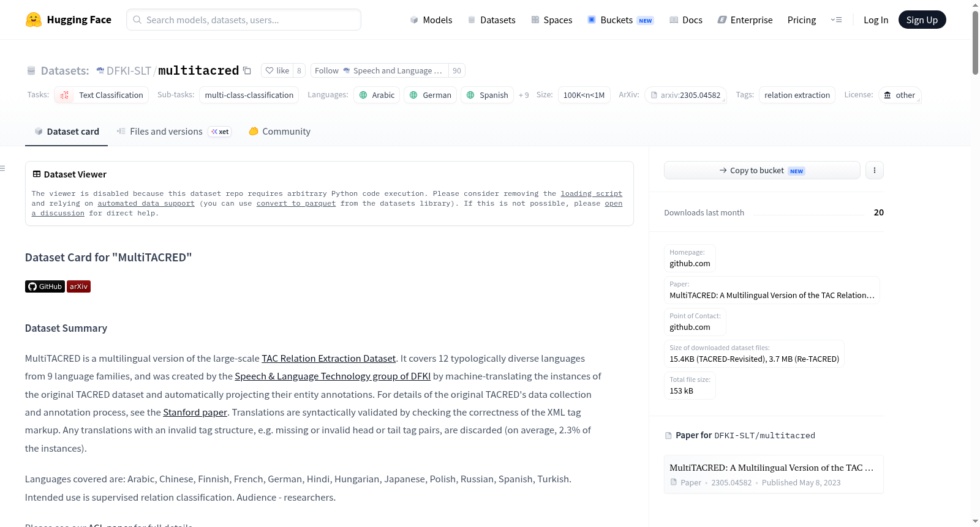This screenshot has width=980, height=527.
Task: Copy dataset name with copy icon
Action: (247, 70)
